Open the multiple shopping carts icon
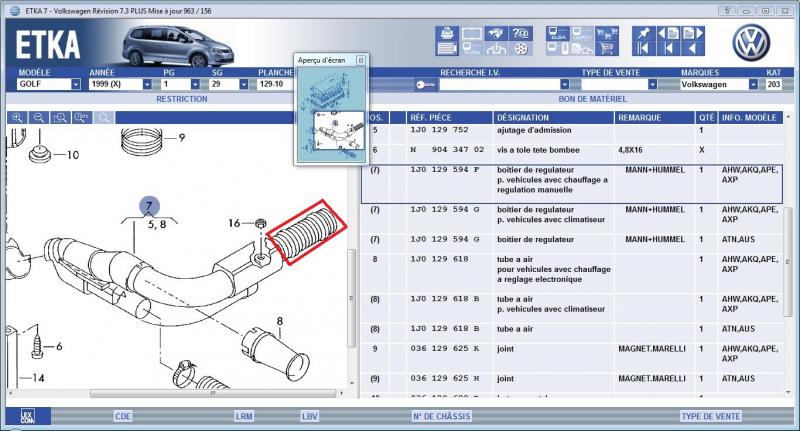 [x=607, y=34]
